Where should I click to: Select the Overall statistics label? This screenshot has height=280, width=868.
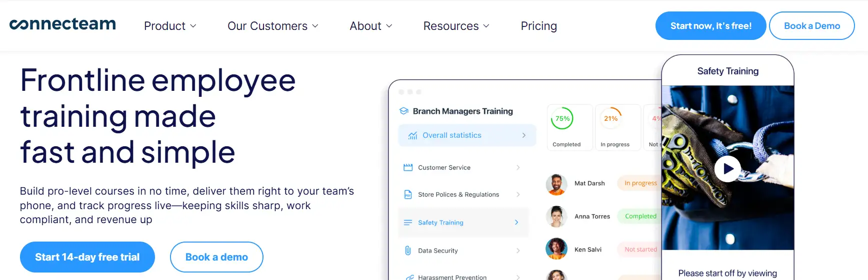[452, 135]
